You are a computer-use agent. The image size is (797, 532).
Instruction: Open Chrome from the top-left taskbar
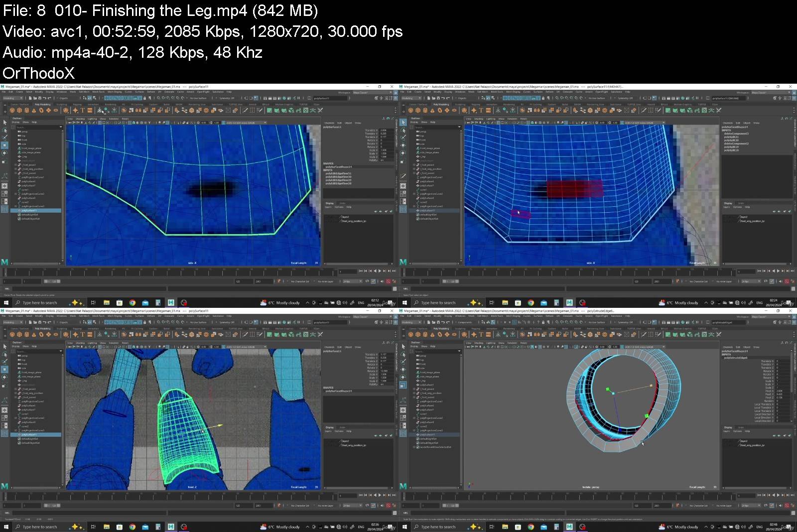tap(133, 302)
